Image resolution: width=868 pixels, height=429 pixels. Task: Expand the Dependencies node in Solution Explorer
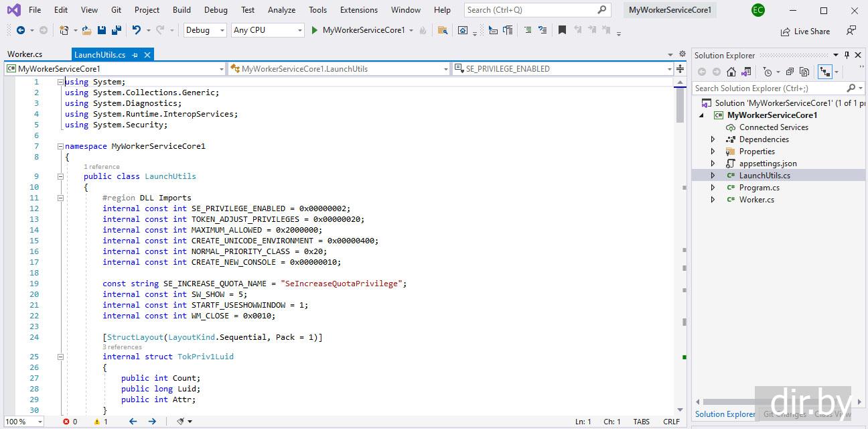click(x=713, y=139)
